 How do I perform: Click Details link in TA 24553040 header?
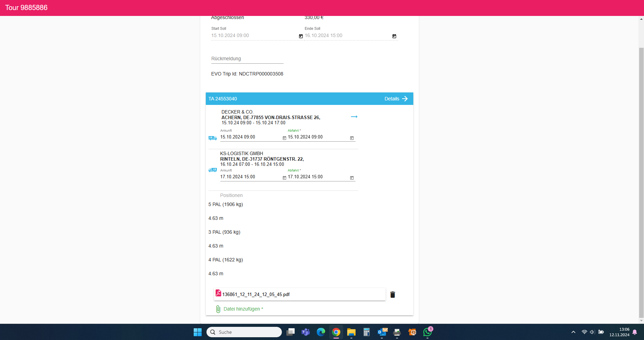click(x=392, y=99)
